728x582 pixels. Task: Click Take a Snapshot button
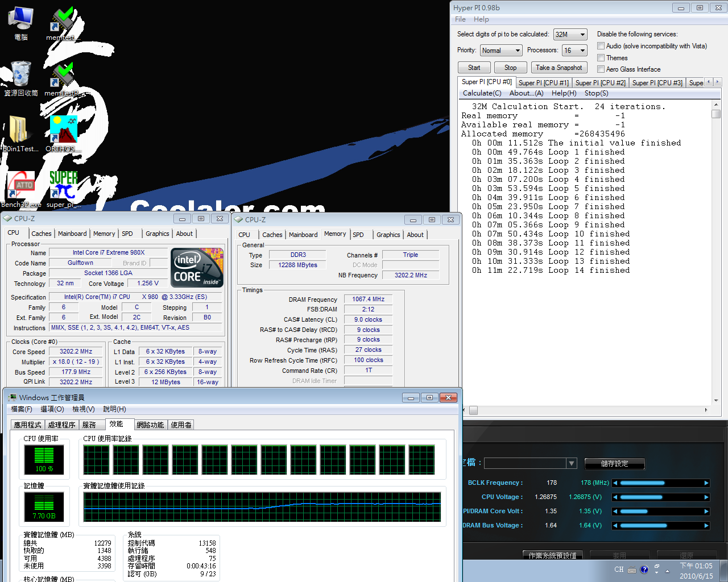pos(559,68)
